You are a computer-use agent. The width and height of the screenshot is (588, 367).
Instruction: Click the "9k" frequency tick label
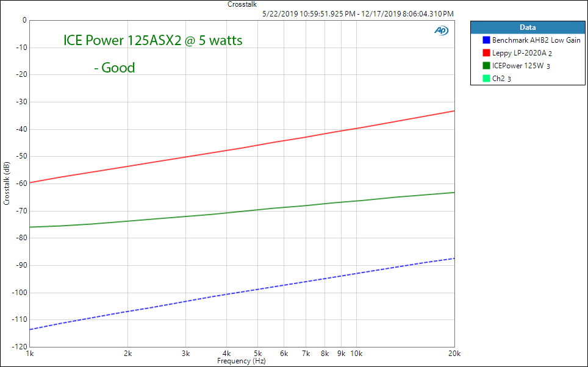(x=341, y=354)
